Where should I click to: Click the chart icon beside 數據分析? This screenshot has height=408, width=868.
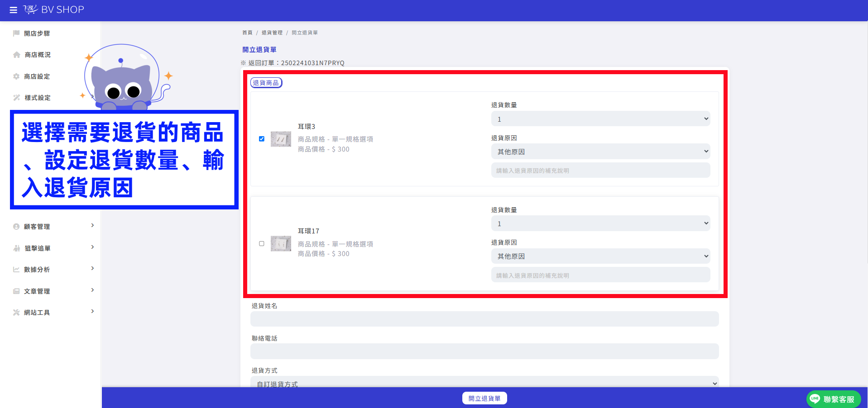click(16, 270)
